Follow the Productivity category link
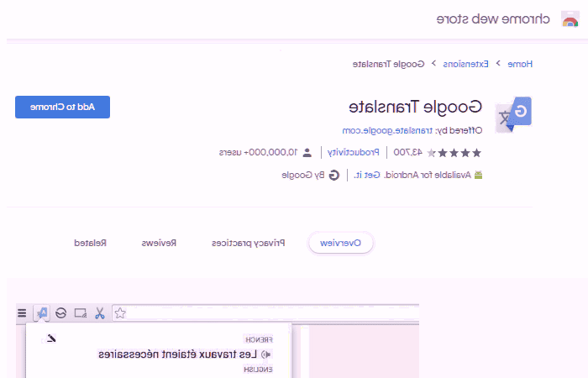The height and width of the screenshot is (378, 588). click(353, 153)
